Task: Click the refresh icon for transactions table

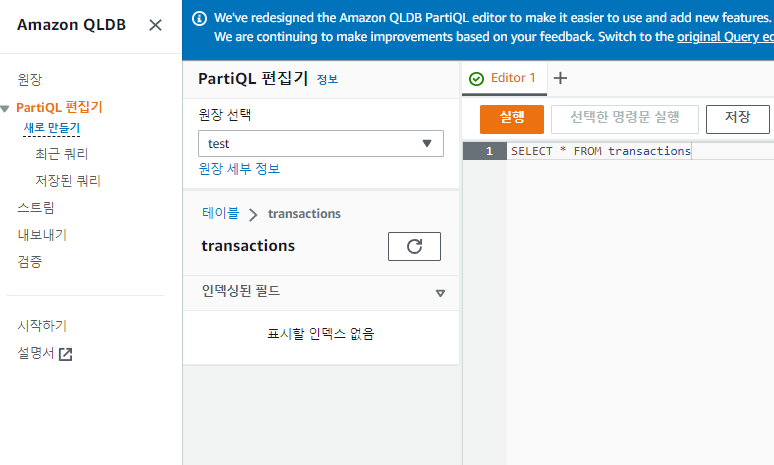Action: (x=414, y=246)
